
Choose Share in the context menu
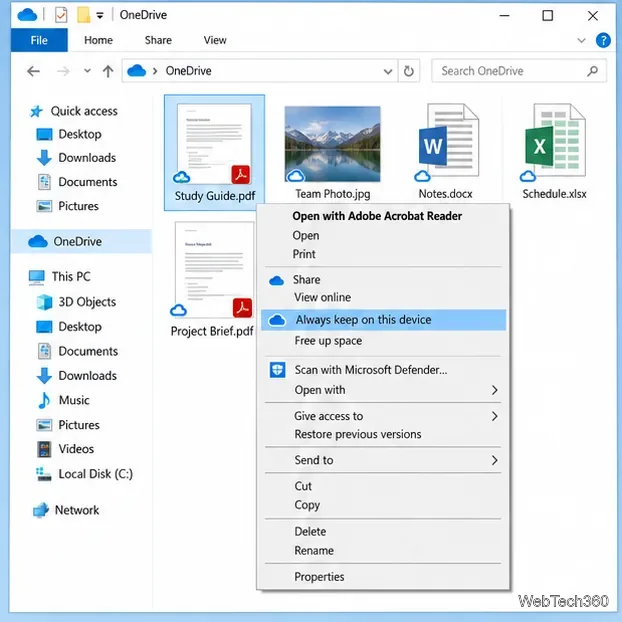[x=307, y=280]
